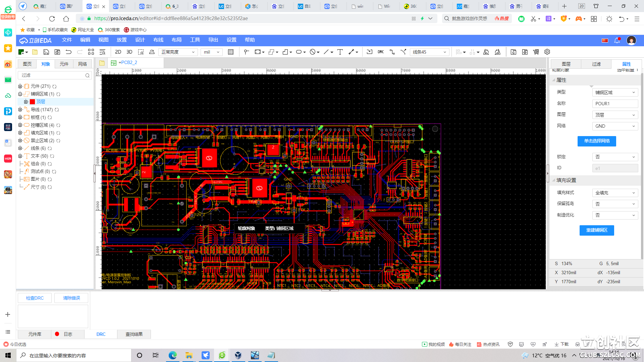Image resolution: width=644 pixels, height=362 pixels.
Task: Click the 重建铺铜区 button
Action: (x=597, y=230)
